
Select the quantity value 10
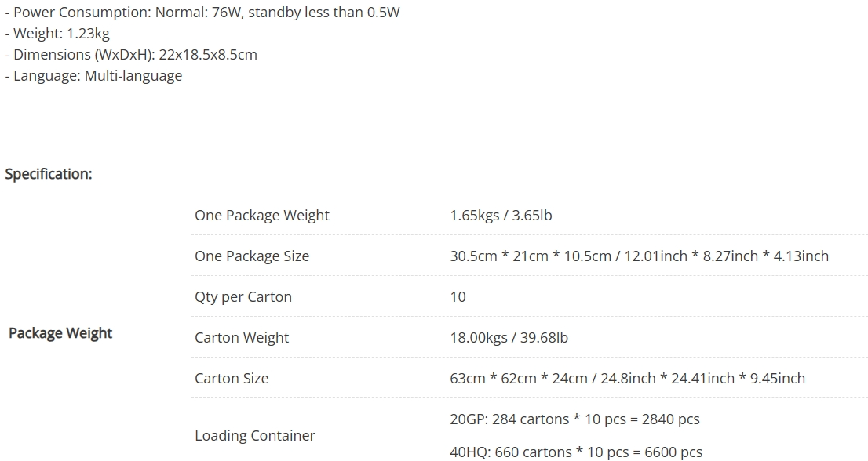458,297
